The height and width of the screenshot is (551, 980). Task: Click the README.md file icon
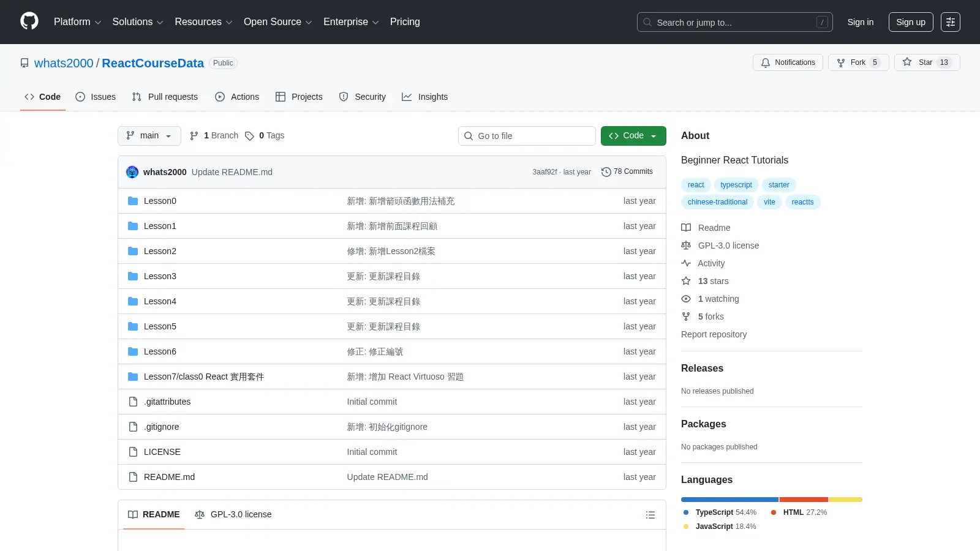coord(133,477)
